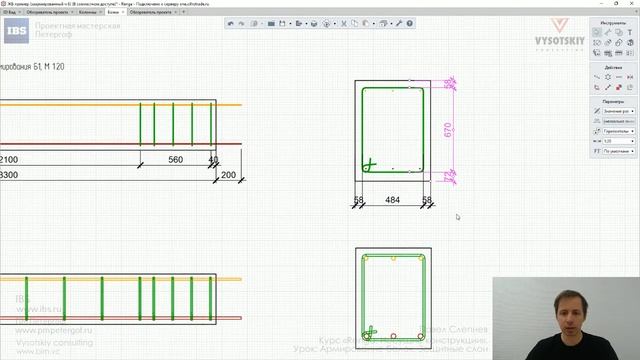Select the 484 dimension text
Image resolution: width=640 pixels, height=360 pixels.
pos(392,200)
